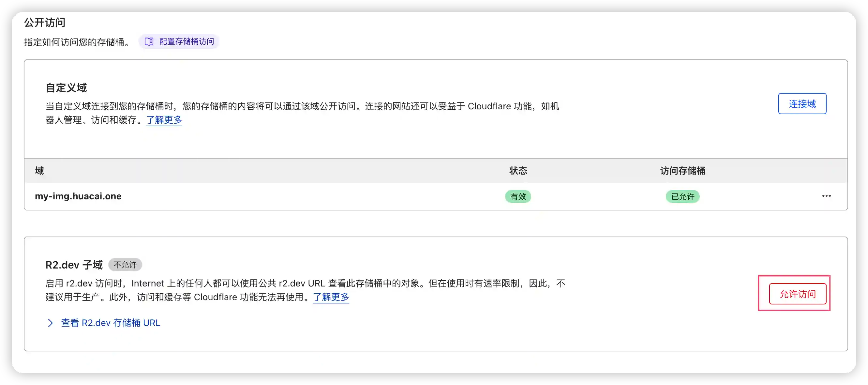Click 了解更多 in the custom domain description
Viewport: 868px width, 385px height.
[164, 120]
